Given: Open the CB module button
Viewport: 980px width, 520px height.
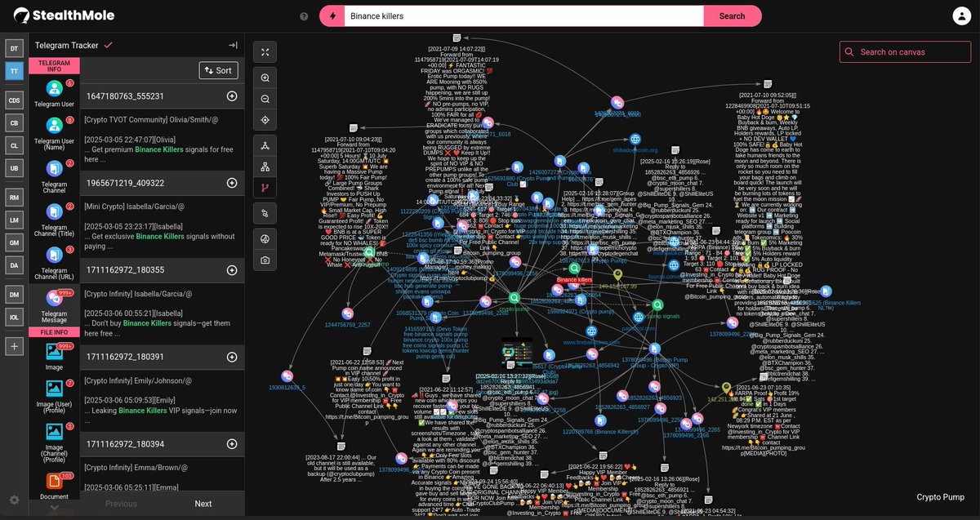Looking at the screenshot, I should click(x=14, y=122).
